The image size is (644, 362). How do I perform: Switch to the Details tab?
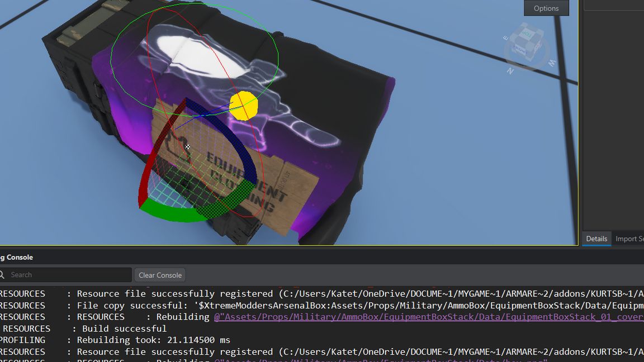click(x=596, y=239)
